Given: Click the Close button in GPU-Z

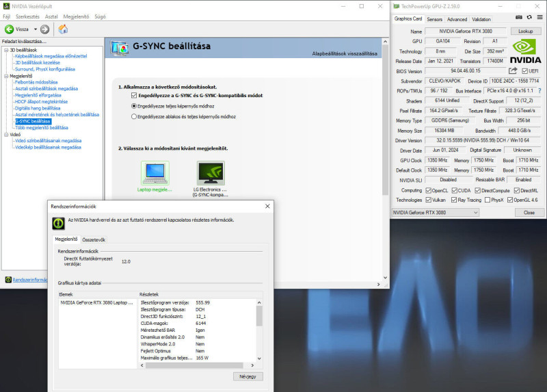Looking at the screenshot, I should point(529,212).
